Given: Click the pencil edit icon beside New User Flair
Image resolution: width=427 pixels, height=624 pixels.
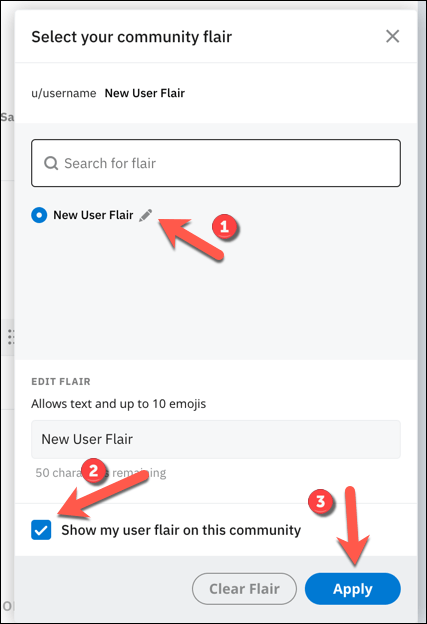Looking at the screenshot, I should (x=146, y=215).
